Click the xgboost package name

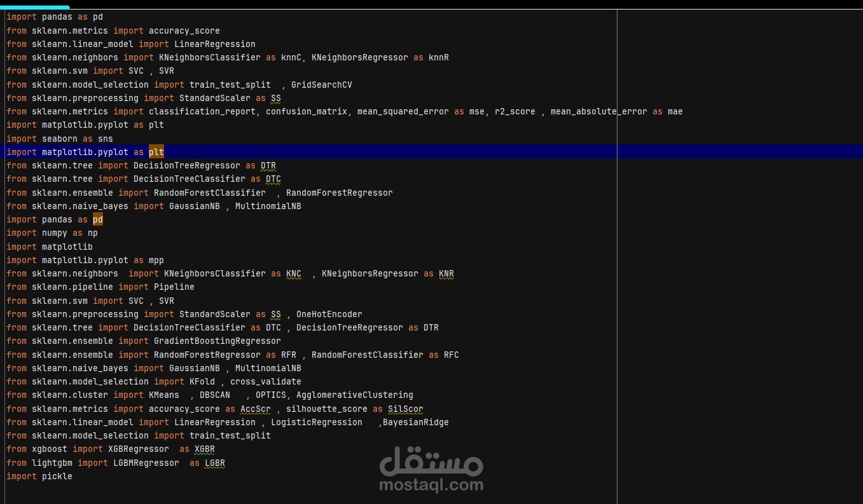coord(50,449)
